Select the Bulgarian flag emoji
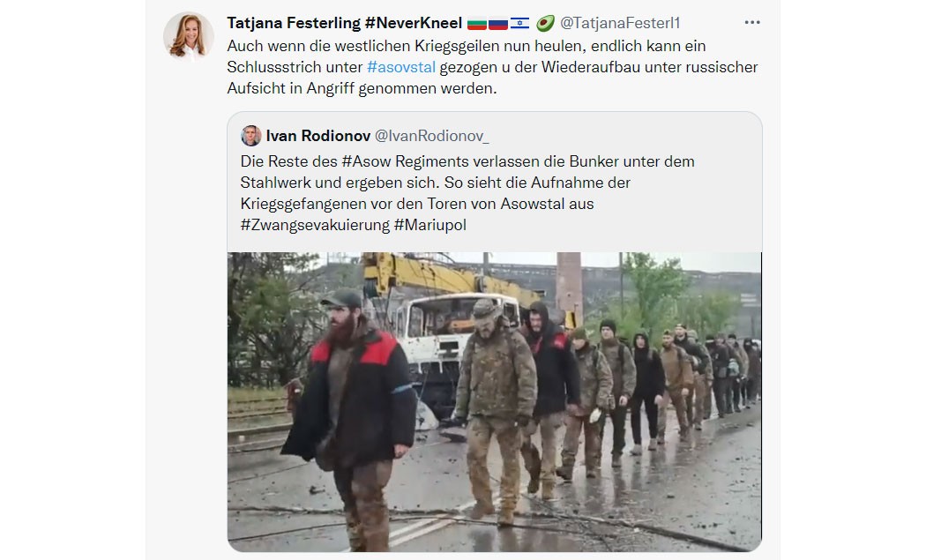 point(476,24)
